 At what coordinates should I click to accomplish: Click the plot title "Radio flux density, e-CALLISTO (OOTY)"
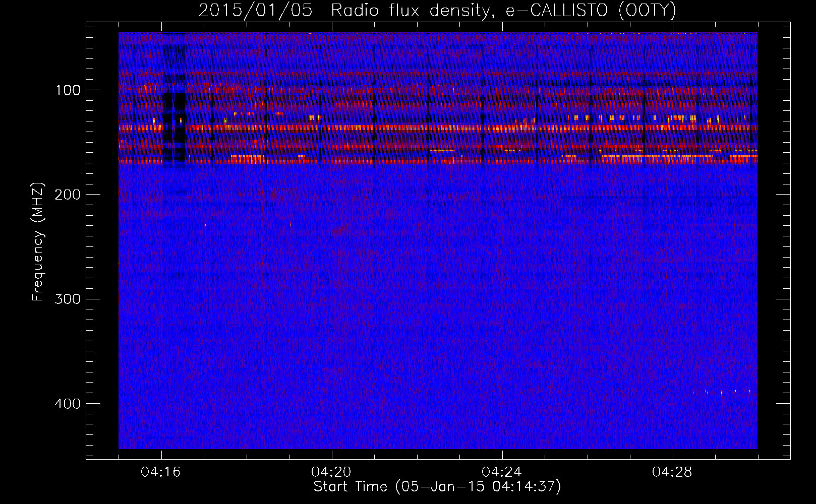point(503,10)
